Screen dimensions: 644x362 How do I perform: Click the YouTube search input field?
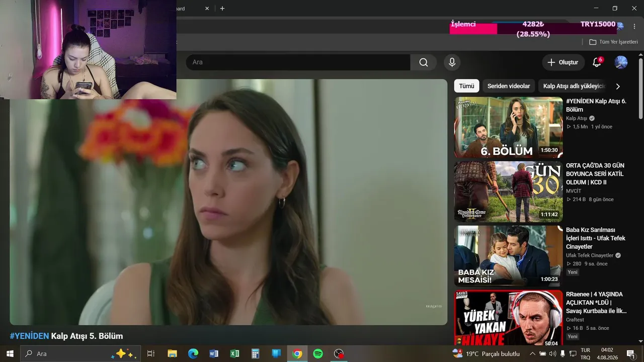pos(298,62)
